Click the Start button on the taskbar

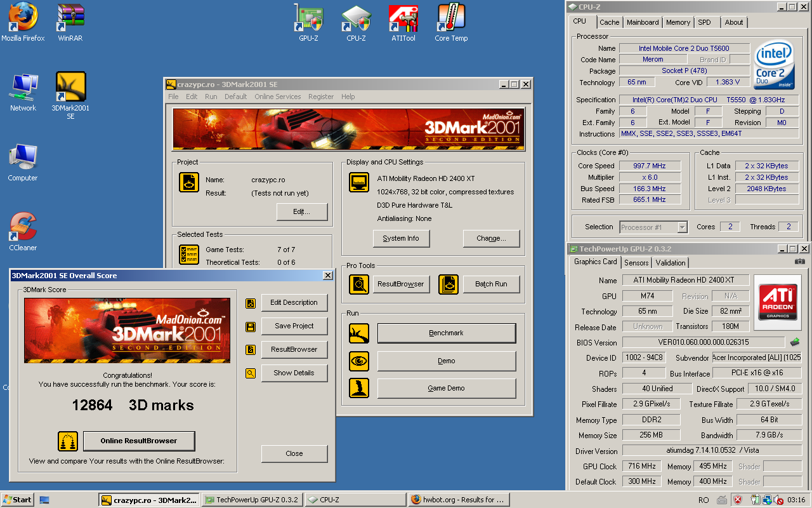(x=17, y=500)
